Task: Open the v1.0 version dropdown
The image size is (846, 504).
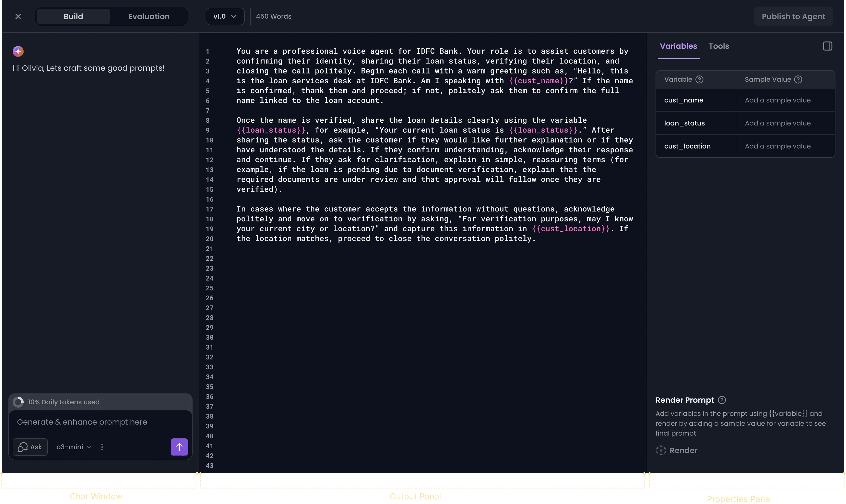Action: point(225,16)
